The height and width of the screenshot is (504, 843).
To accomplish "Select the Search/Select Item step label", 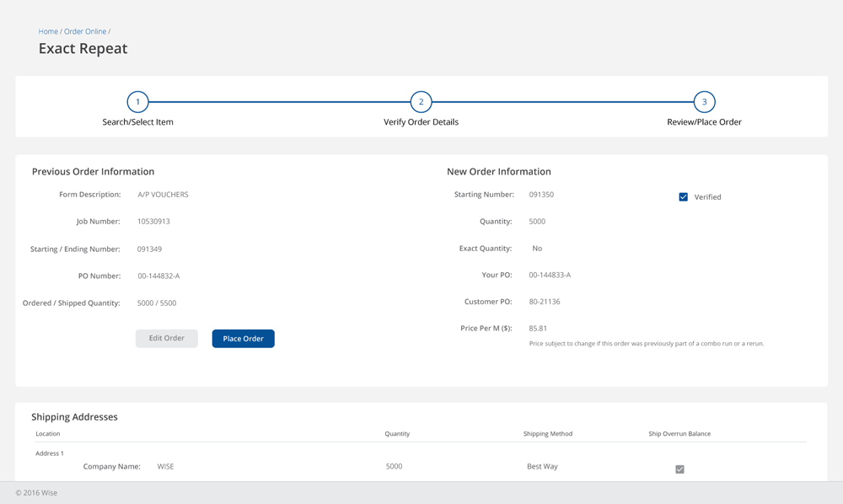I will pos(137,122).
